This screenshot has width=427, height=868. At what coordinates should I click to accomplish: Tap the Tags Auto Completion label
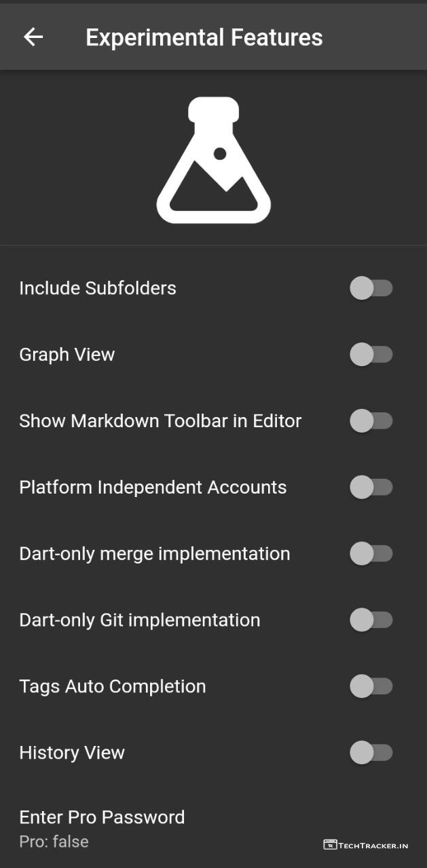pos(113,687)
